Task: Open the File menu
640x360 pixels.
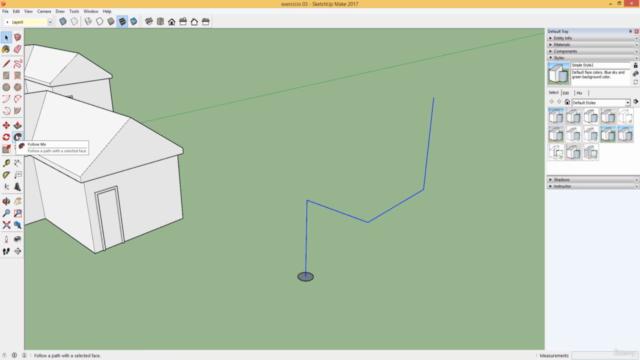Action: pos(5,11)
